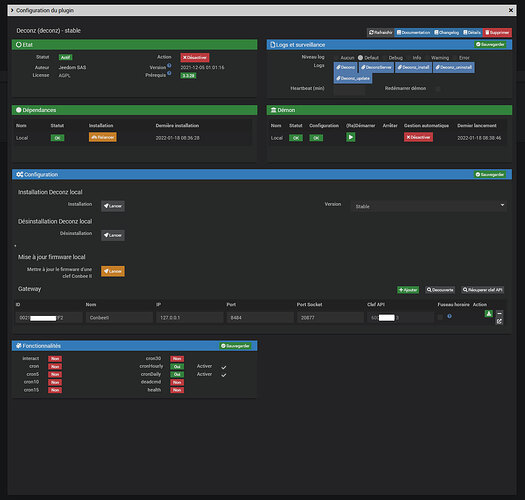Open the Deconz log file

(346, 67)
